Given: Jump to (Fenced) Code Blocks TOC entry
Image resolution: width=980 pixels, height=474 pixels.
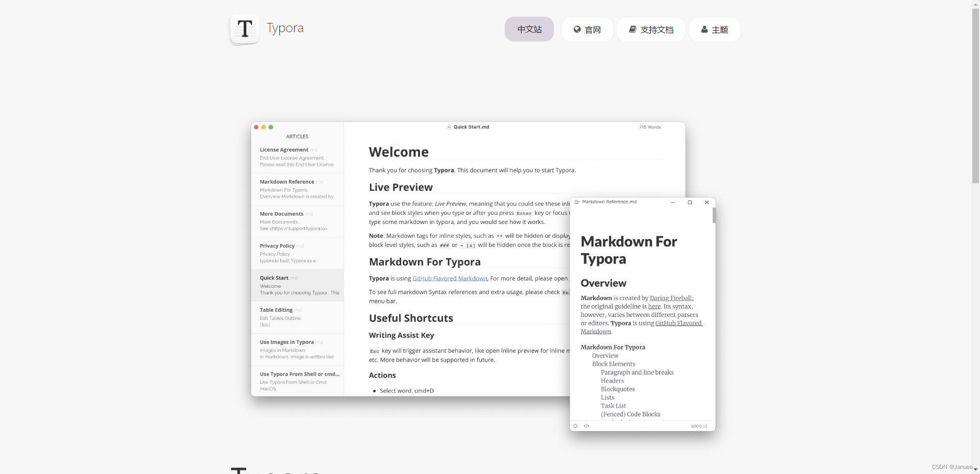Looking at the screenshot, I should [630, 414].
